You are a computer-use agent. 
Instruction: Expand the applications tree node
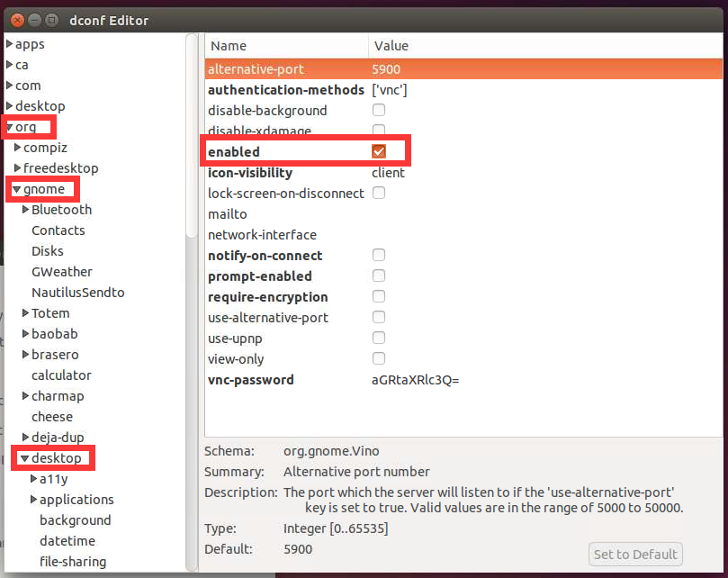point(33,500)
